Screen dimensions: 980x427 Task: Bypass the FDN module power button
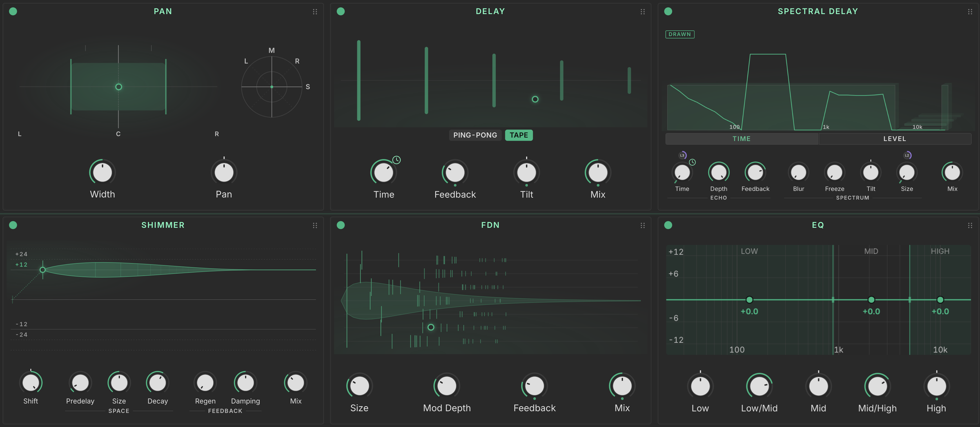(x=341, y=225)
